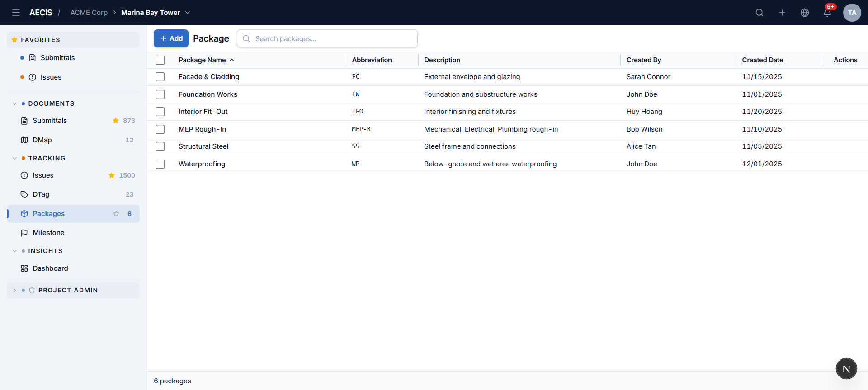The width and height of the screenshot is (868, 390).
Task: Click the Interior finishing and fixtures description
Action: [470, 112]
